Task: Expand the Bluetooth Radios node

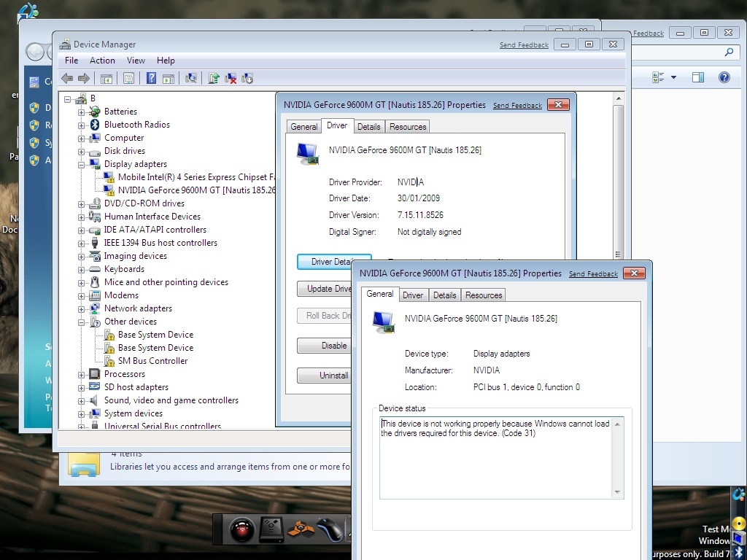Action: click(82, 125)
